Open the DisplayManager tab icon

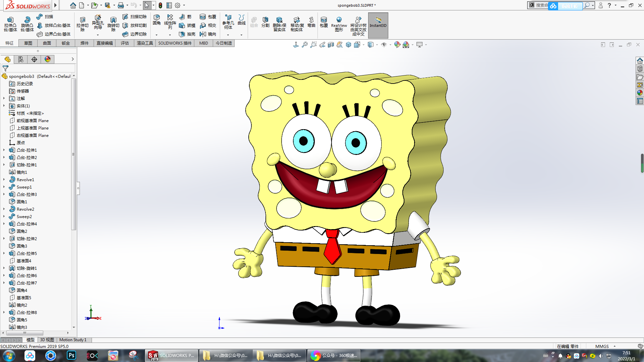48,59
